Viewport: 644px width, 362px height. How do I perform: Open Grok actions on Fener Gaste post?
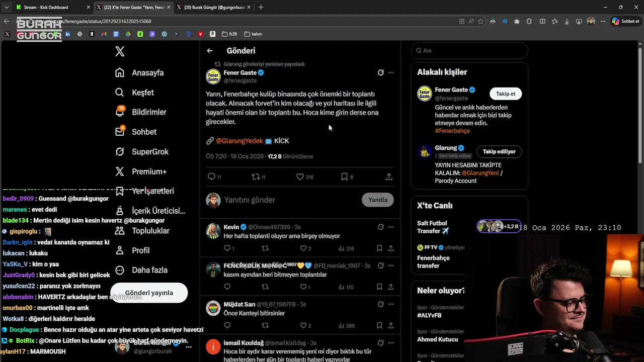pos(381,72)
